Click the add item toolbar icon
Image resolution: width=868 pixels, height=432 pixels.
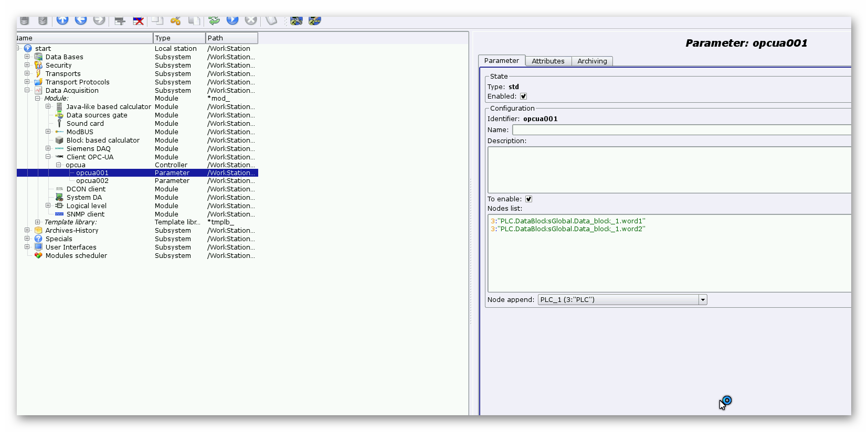coord(120,20)
